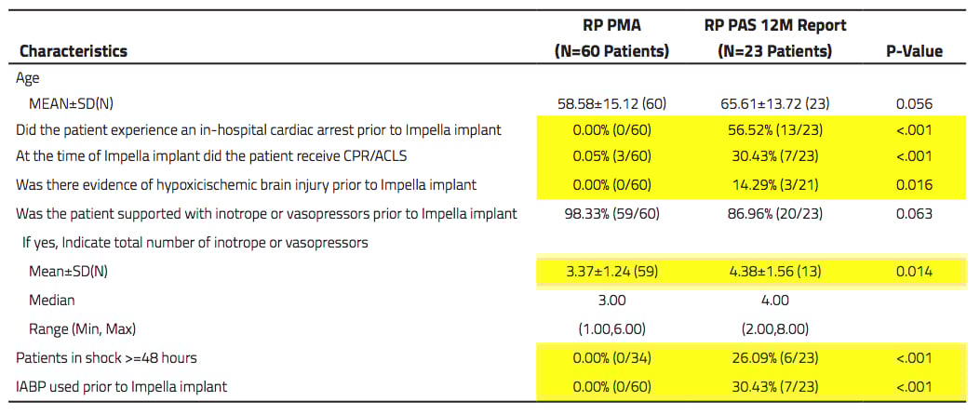Screen dimensions: 980x415
Task: Select the 0.056 p-value cell
Action: point(914,104)
